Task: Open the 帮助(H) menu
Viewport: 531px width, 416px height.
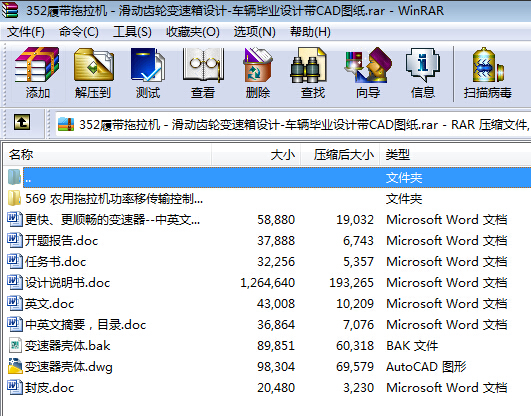Action: 310,32
